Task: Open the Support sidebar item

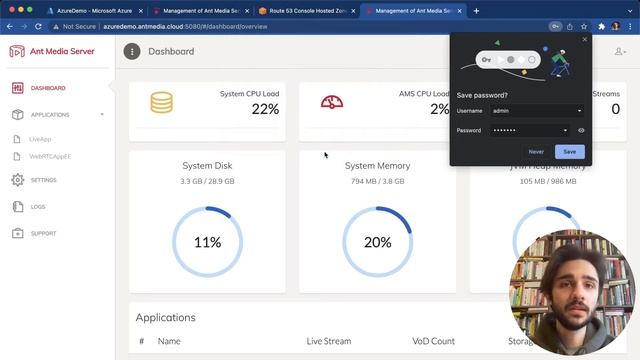Action: pos(34,233)
